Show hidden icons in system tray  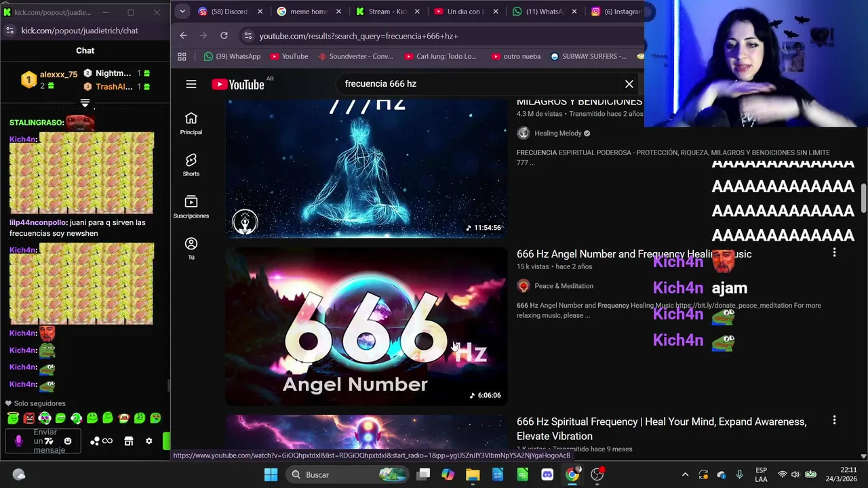685,474
